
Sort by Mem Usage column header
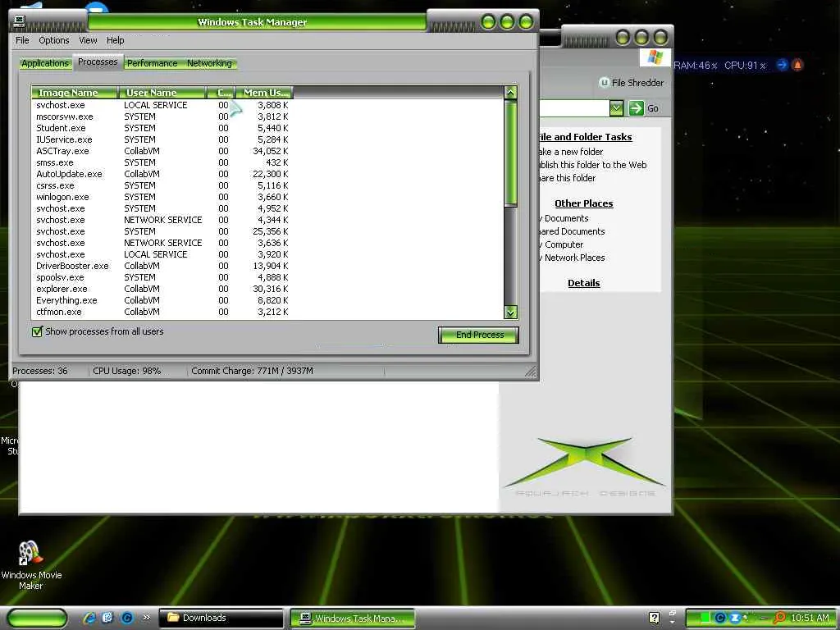click(x=265, y=93)
